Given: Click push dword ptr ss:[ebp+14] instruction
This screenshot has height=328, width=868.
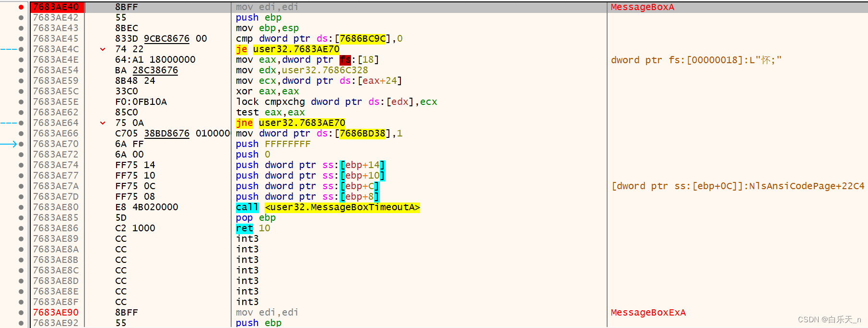Looking at the screenshot, I should (x=310, y=165).
